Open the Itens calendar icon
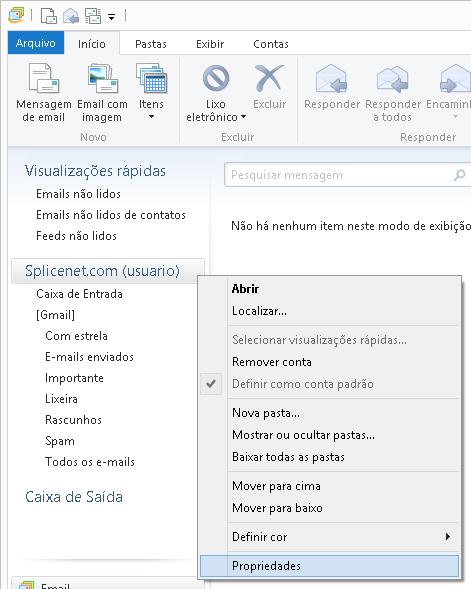The height and width of the screenshot is (589, 471). click(x=151, y=78)
